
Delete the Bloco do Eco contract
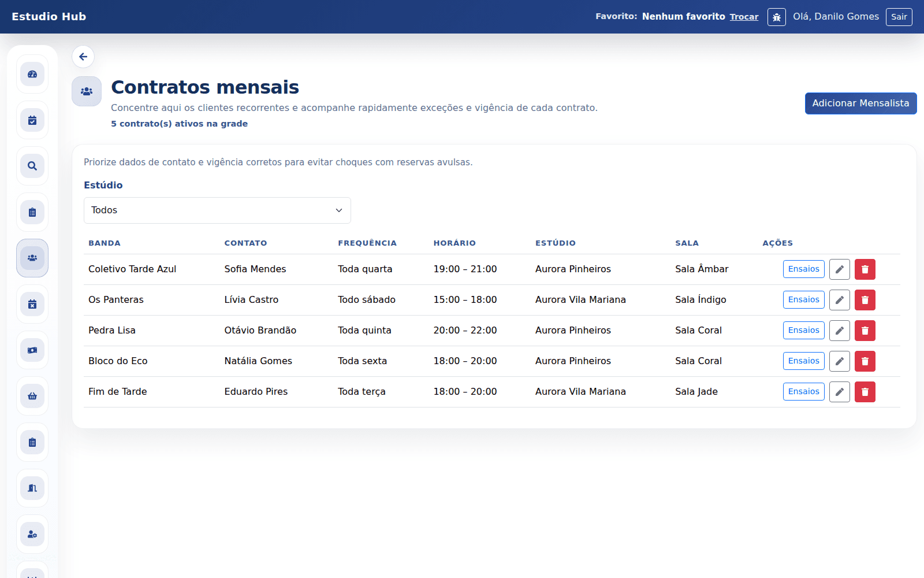[865, 361]
